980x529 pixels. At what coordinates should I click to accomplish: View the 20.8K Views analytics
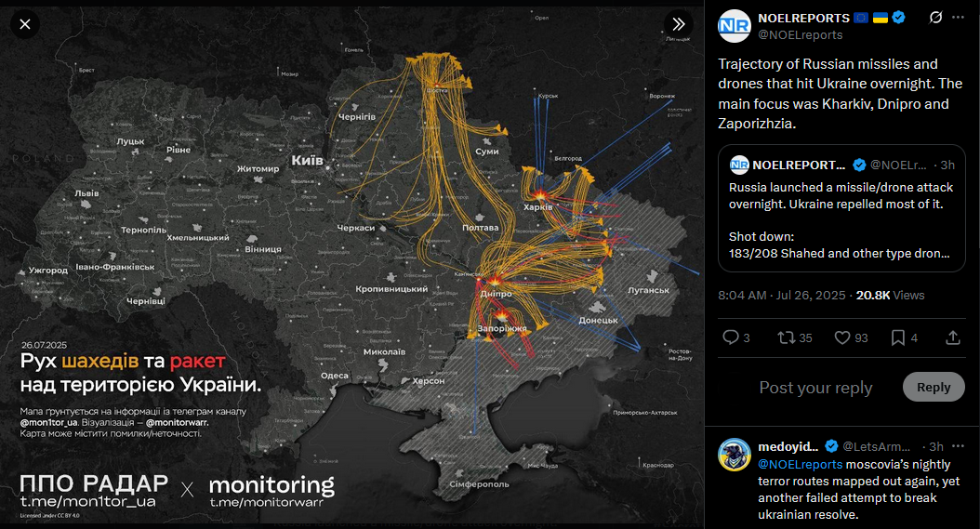890,295
